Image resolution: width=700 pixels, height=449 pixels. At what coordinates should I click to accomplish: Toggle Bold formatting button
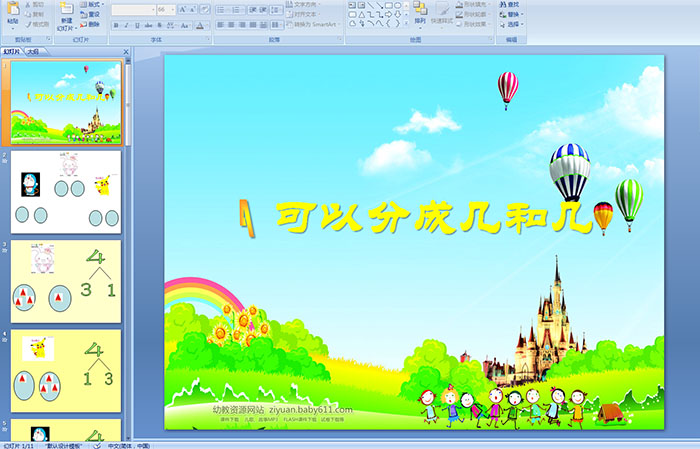coord(116,25)
